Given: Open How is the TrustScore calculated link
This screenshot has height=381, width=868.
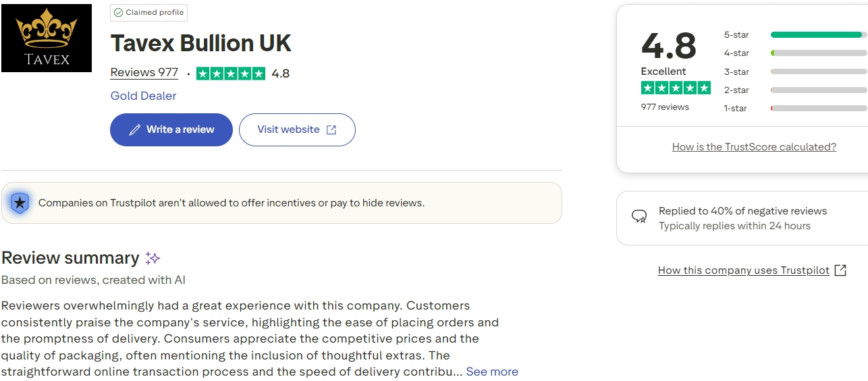Looking at the screenshot, I should [x=754, y=147].
